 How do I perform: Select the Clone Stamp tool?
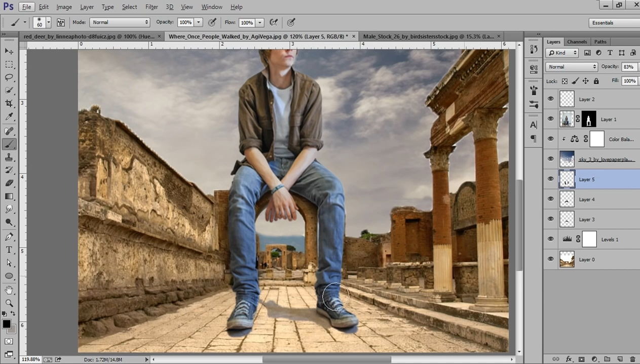9,157
